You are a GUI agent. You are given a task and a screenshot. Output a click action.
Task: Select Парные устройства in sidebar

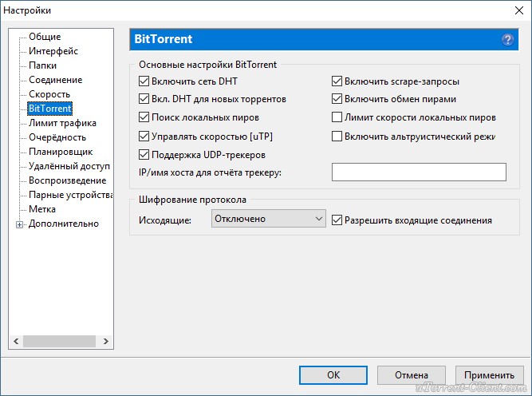point(70,195)
